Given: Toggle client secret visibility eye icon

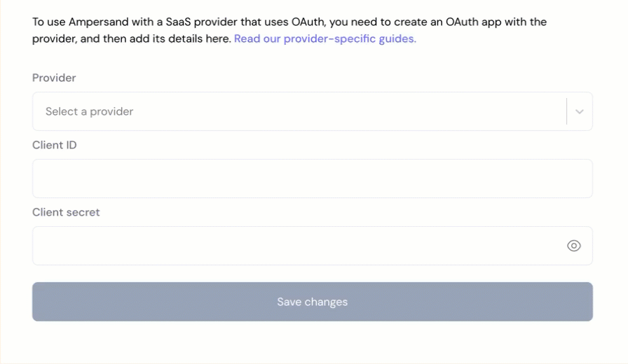Looking at the screenshot, I should tap(573, 246).
